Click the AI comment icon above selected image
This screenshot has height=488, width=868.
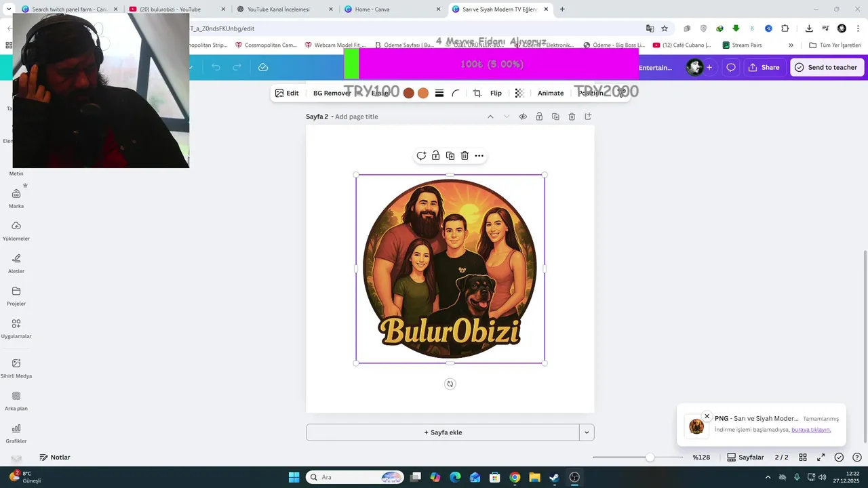[x=421, y=156]
